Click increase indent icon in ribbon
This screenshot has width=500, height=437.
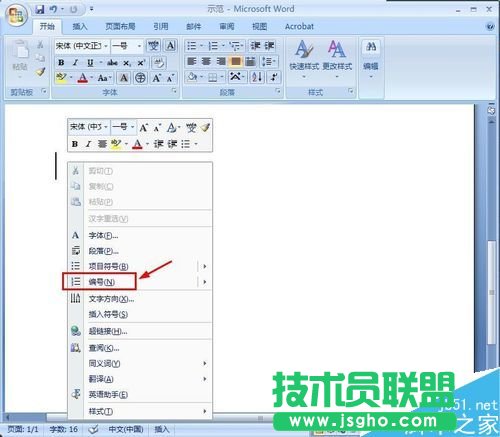click(269, 46)
